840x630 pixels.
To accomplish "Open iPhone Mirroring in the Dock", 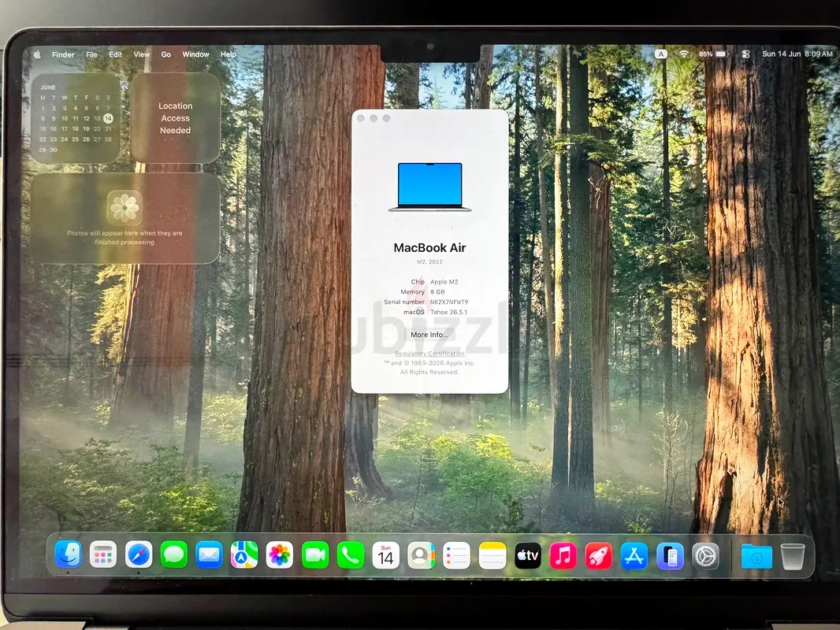I will (670, 557).
